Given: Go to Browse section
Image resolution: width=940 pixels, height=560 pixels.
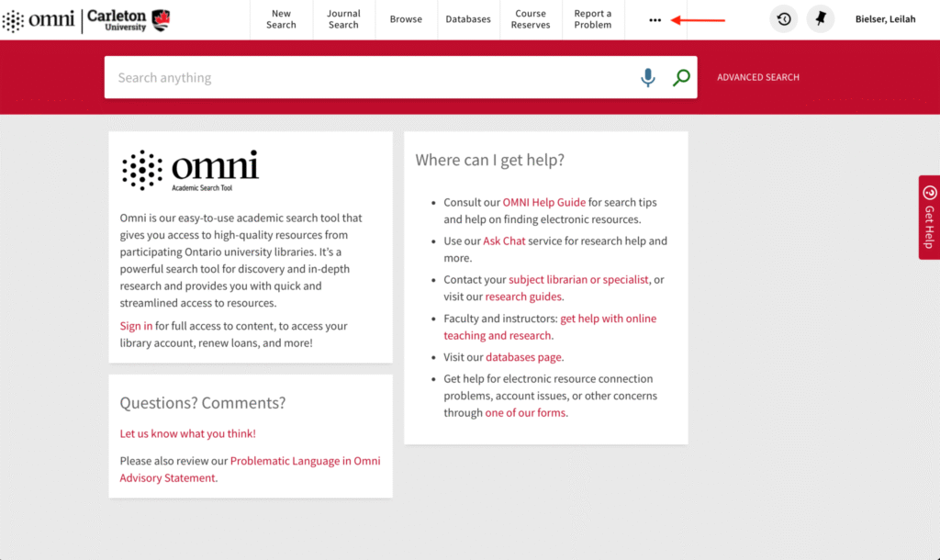Looking at the screenshot, I should coord(406,18).
